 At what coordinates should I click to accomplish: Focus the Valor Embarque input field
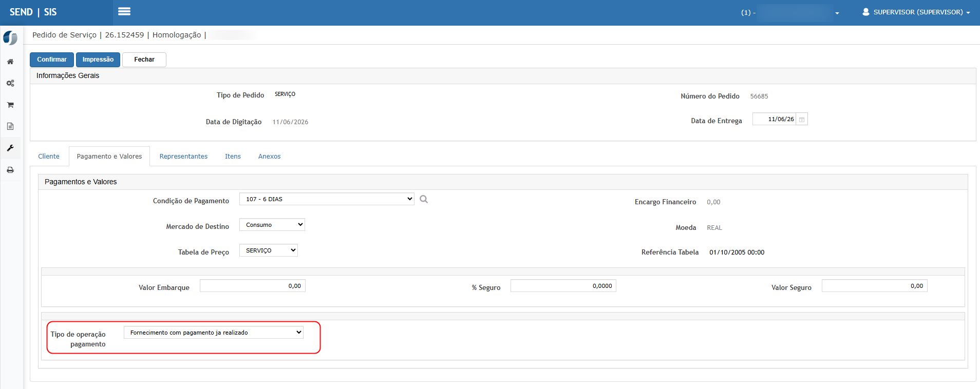pos(253,286)
